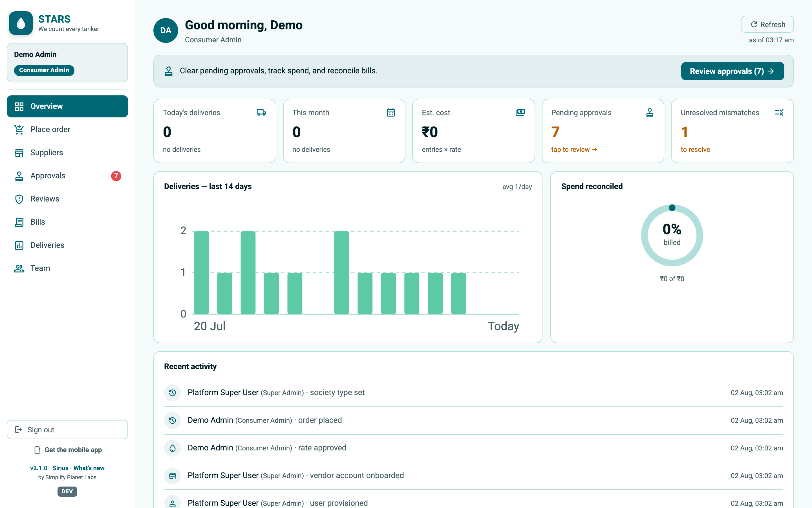Open the Overview page
Screen dimensions: 812x508
pyautogui.click(x=67, y=106)
